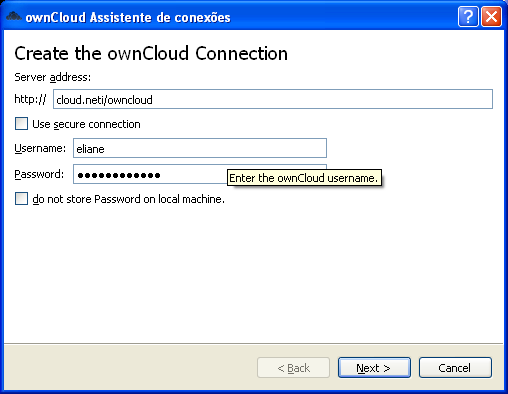Screen dimensions: 508x394
Task: Close the ownCloud connection wizard window
Action: (x=491, y=16)
